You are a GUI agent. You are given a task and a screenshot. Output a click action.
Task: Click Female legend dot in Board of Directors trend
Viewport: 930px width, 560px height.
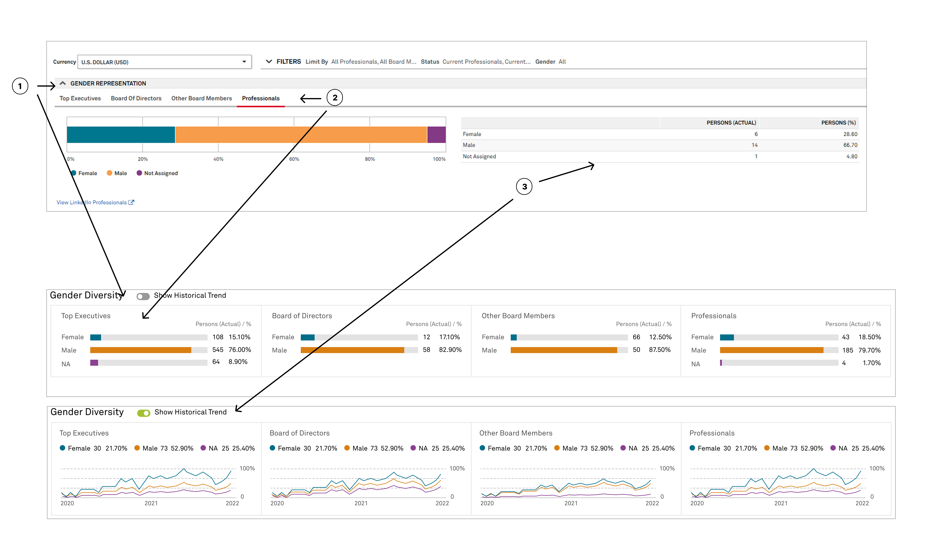click(x=272, y=448)
